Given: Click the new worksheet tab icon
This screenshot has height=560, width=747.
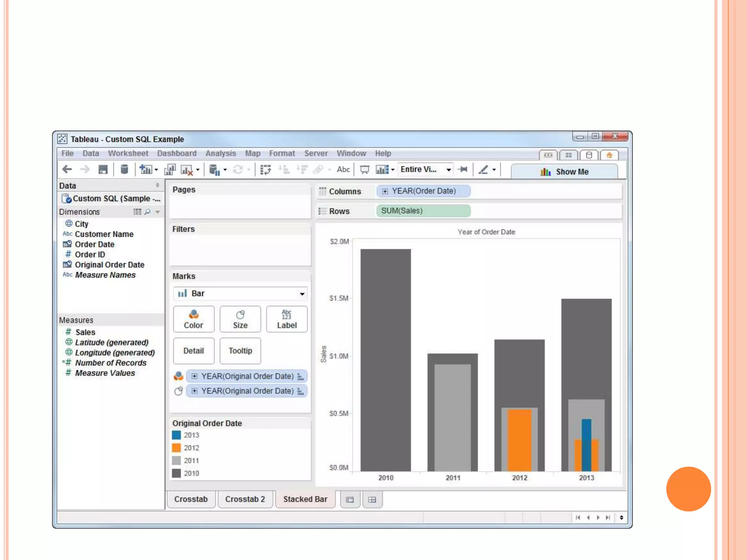Looking at the screenshot, I should click(x=349, y=499).
